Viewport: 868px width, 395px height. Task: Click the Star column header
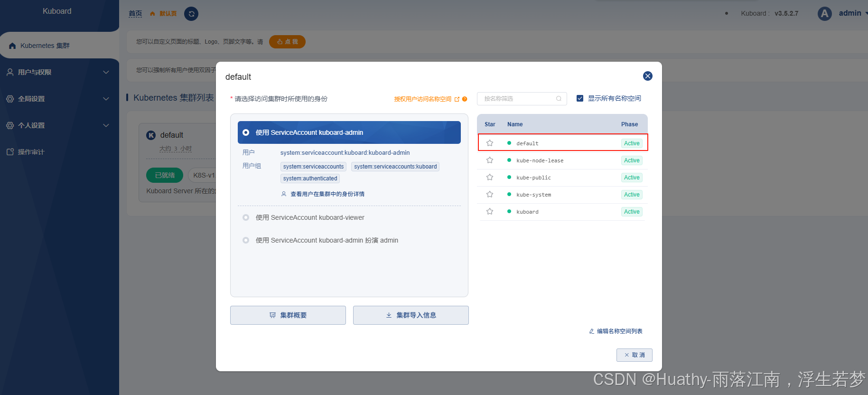tap(490, 124)
